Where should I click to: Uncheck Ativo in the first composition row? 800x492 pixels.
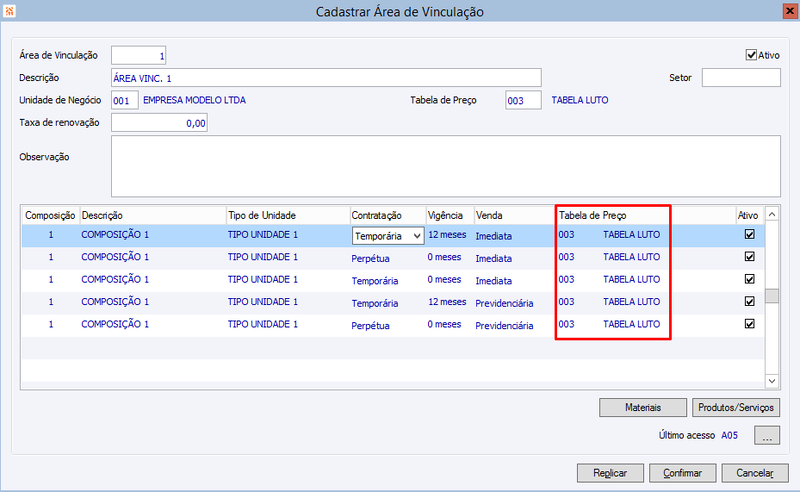click(x=749, y=234)
